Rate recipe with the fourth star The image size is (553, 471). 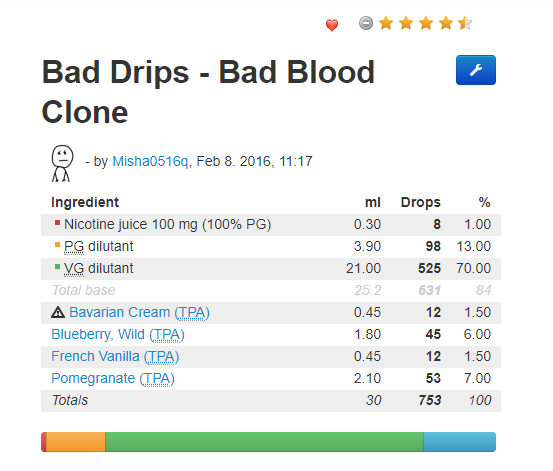pos(446,23)
